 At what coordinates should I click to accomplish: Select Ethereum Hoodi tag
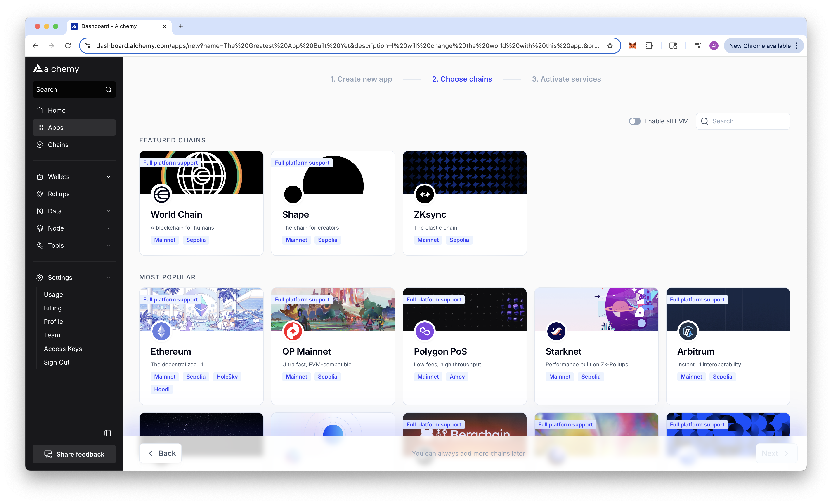click(x=162, y=390)
